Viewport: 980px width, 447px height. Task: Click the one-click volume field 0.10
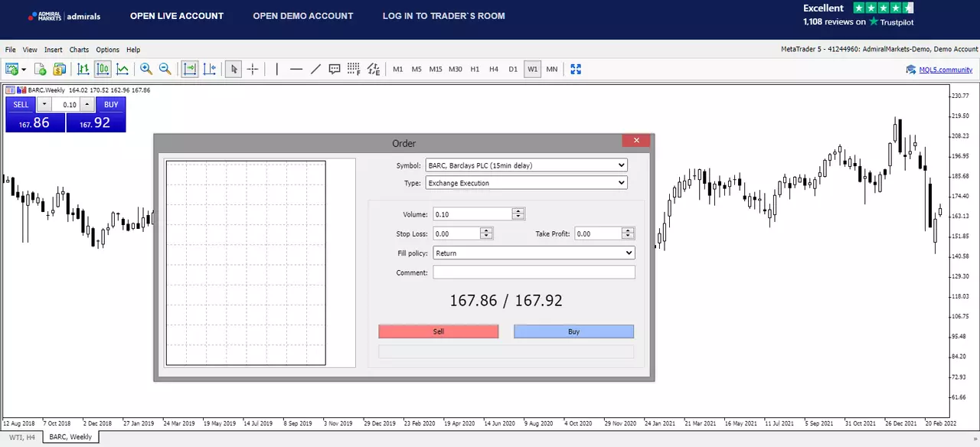click(x=67, y=105)
